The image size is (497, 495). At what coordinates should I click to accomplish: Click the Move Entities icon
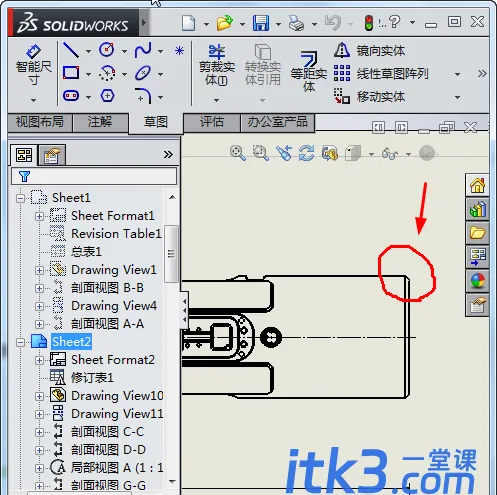click(x=342, y=96)
